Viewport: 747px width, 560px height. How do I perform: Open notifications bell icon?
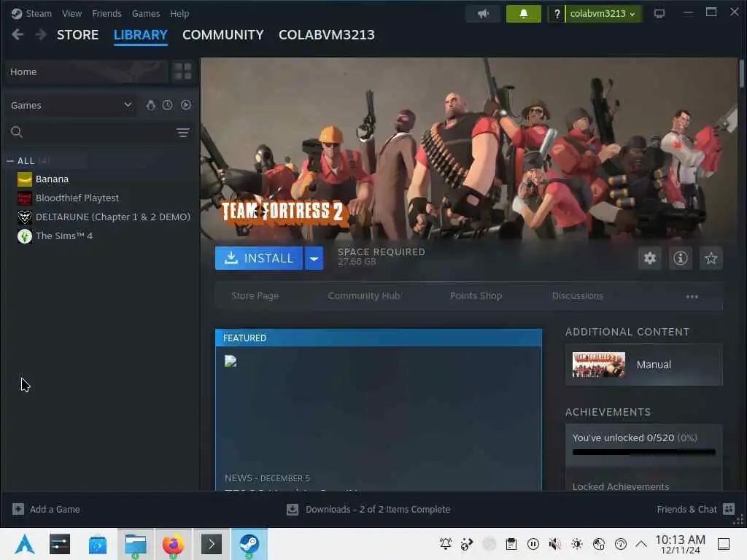pyautogui.click(x=524, y=14)
